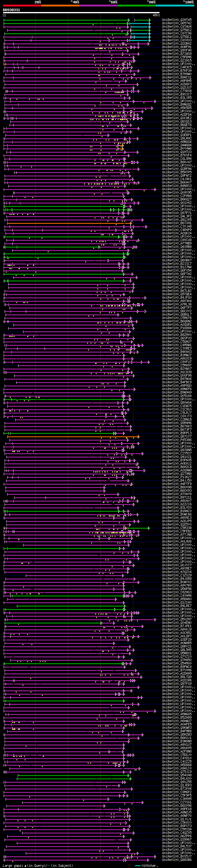
Task: Select the UniRef100_C6SVU3 label
Action: click(x=177, y=40)
